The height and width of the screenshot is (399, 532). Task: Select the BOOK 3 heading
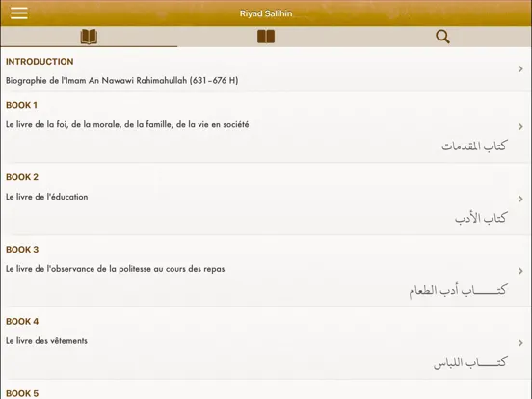click(22, 250)
